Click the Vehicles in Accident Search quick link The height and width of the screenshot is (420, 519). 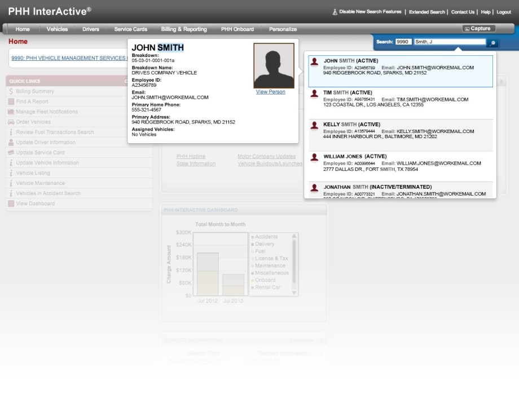pos(49,193)
